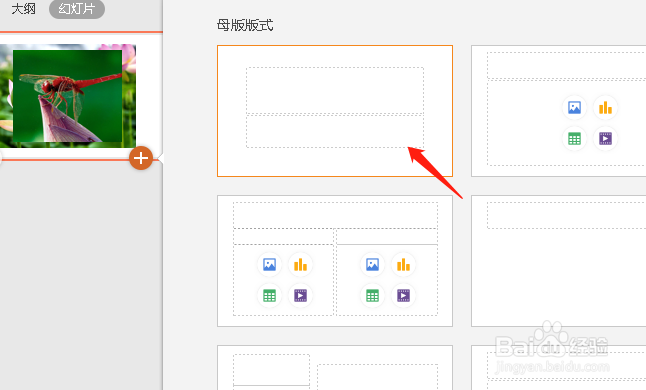Choose the two-content comparison layout thumbnail
The image size is (646, 390).
pos(335,261)
